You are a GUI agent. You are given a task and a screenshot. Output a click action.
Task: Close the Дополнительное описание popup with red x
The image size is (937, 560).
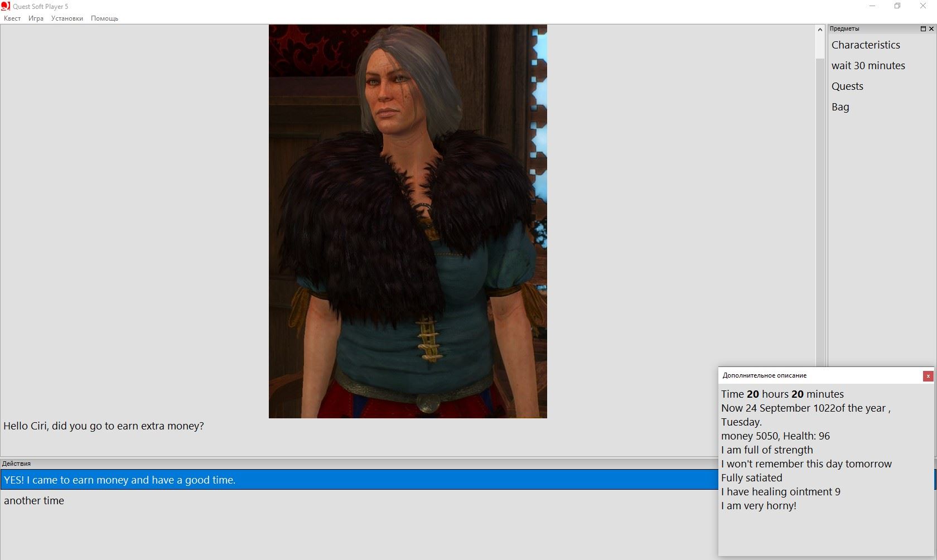coord(928,376)
